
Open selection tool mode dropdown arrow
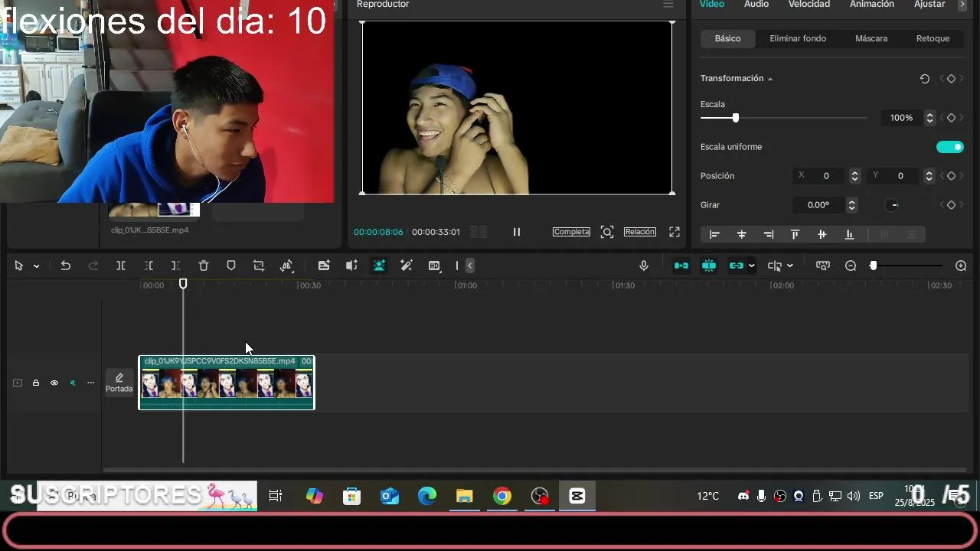(x=36, y=266)
